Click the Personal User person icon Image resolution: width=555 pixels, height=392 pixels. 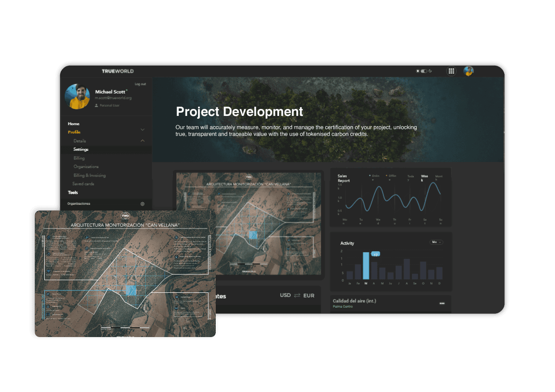click(96, 105)
